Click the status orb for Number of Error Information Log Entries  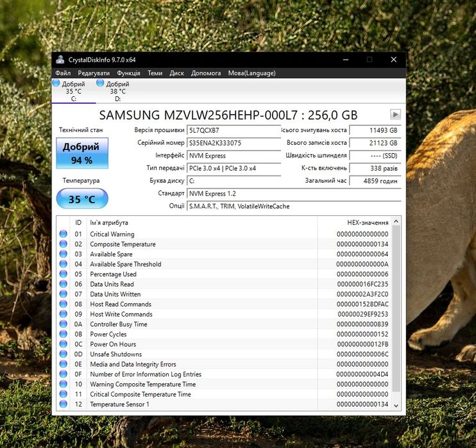[x=63, y=374]
